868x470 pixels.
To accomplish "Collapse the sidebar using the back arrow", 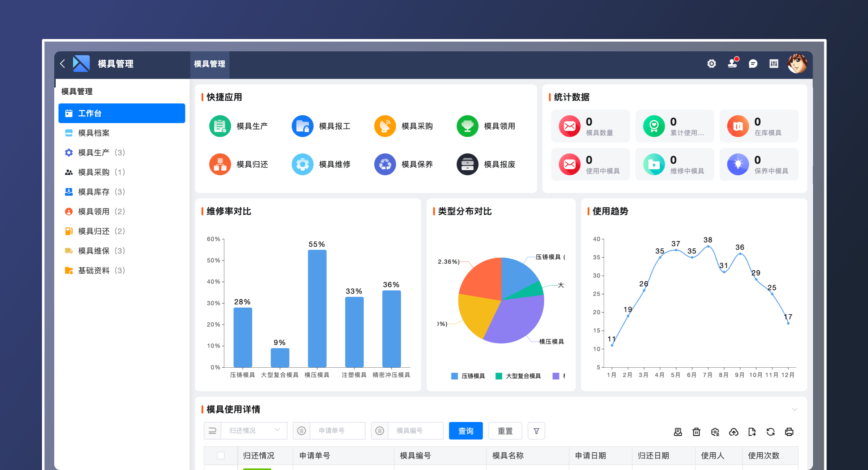I will [62, 64].
